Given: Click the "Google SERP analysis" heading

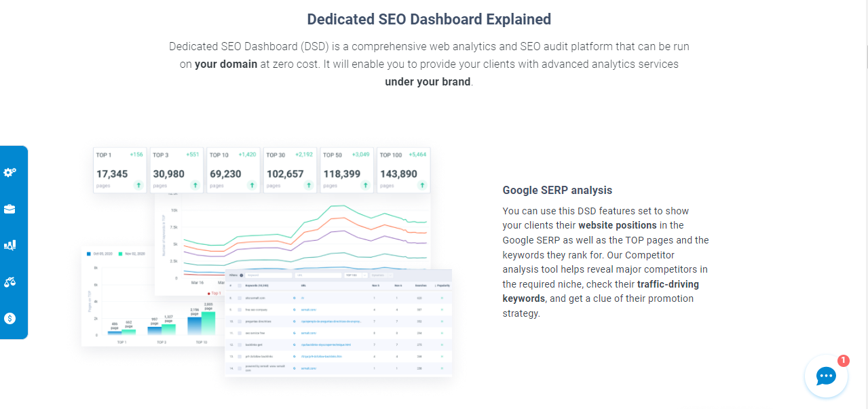Looking at the screenshot, I should (557, 190).
